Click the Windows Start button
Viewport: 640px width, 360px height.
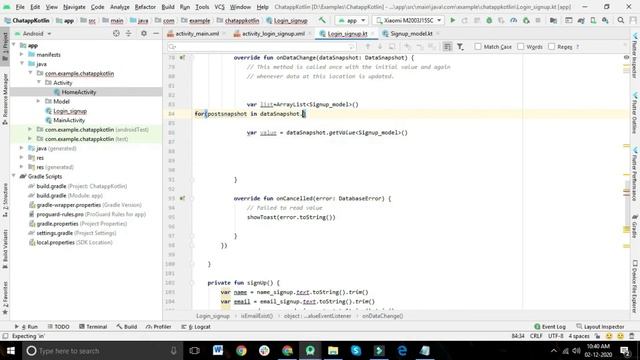(11, 351)
